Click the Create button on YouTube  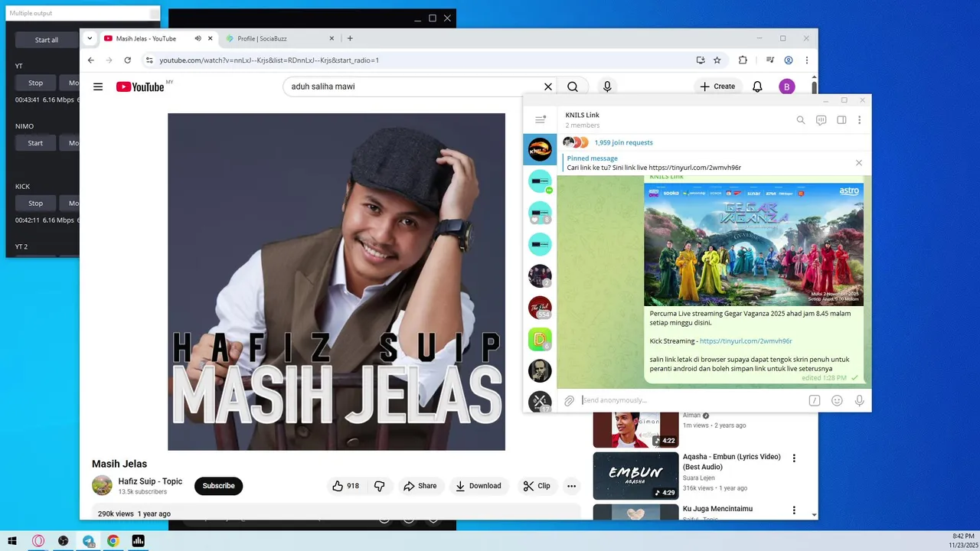717,86
